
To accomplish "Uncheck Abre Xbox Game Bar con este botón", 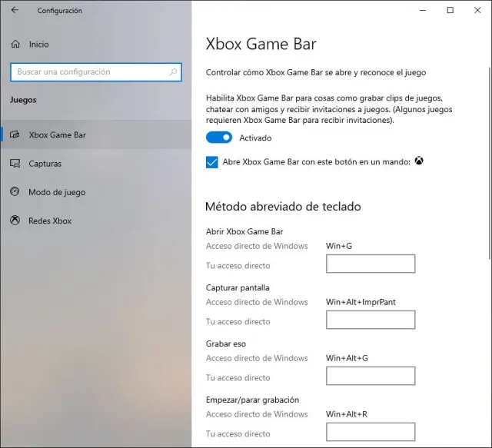I will pyautogui.click(x=212, y=162).
